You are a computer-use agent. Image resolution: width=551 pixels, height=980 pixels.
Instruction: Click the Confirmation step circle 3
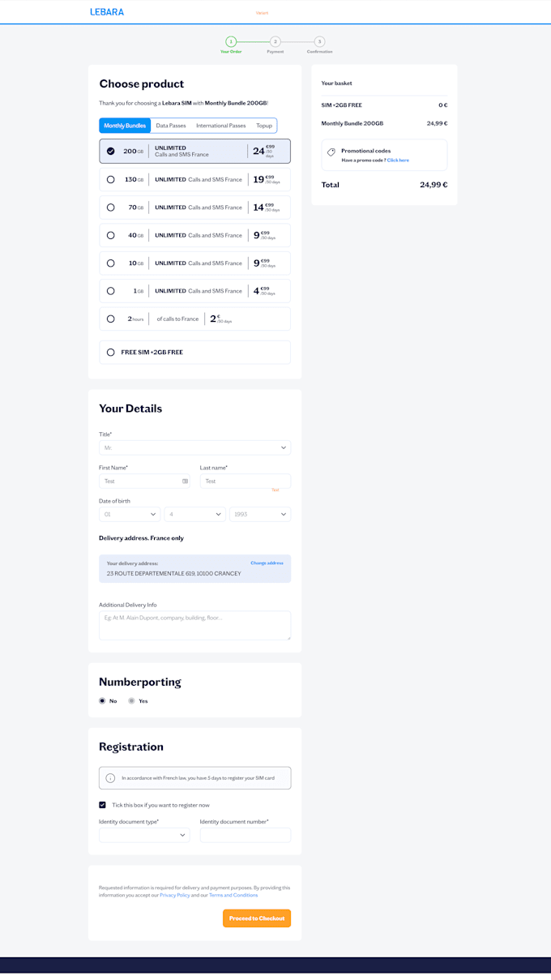tap(318, 41)
